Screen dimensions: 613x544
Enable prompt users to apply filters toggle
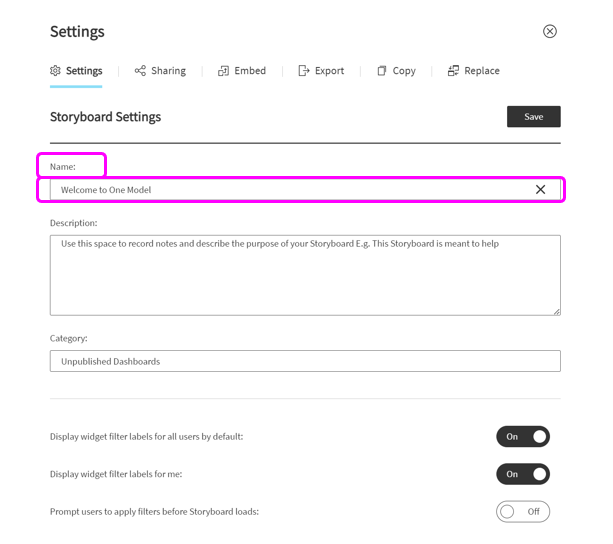pyautogui.click(x=523, y=512)
